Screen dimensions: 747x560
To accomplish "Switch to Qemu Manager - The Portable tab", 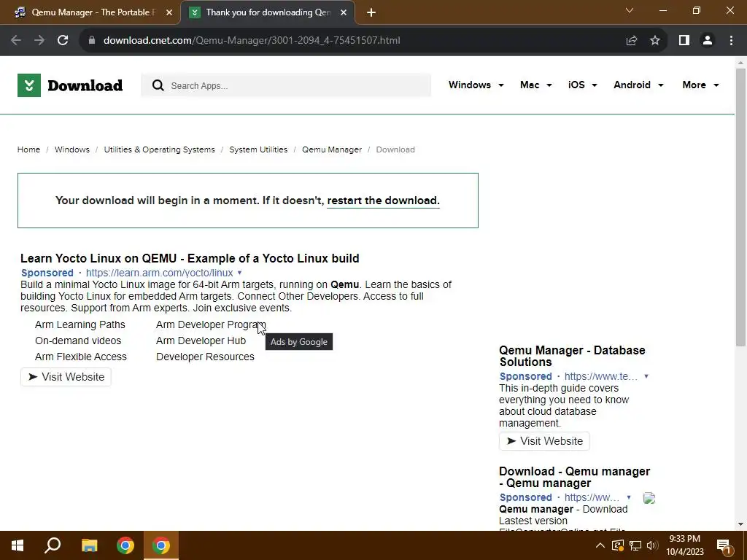I will tap(93, 12).
